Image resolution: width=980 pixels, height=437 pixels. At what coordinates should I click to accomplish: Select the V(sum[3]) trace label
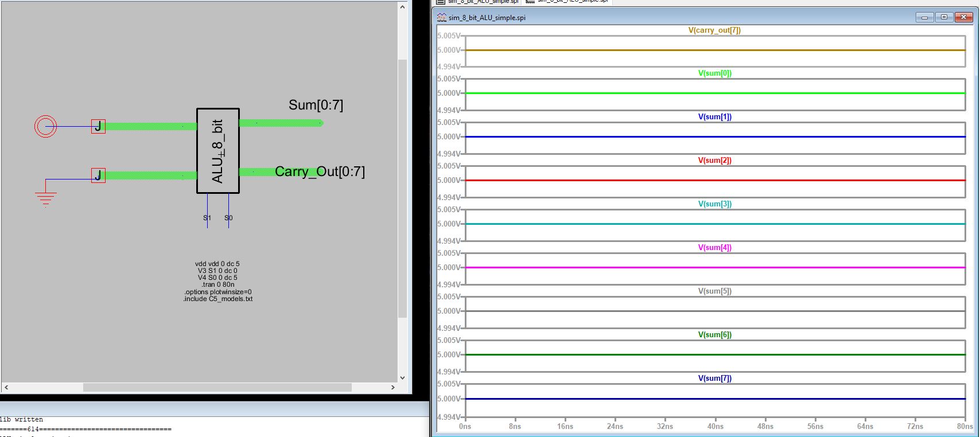[714, 204]
